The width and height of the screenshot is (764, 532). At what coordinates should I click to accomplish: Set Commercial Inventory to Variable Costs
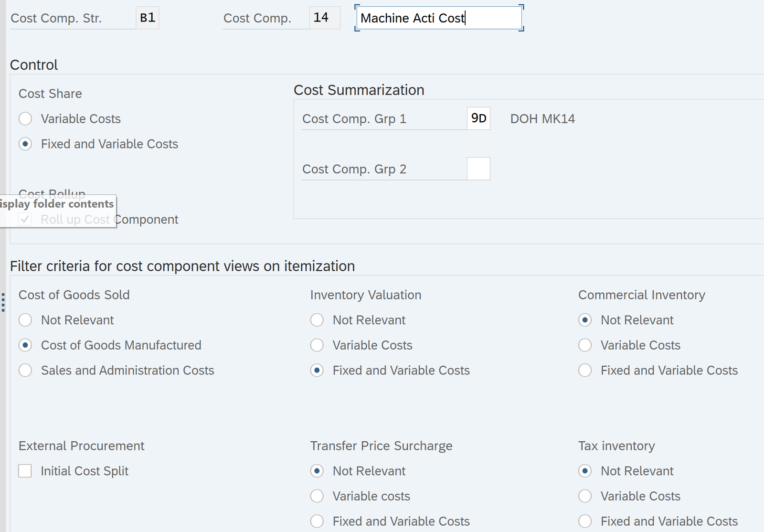[585, 345]
